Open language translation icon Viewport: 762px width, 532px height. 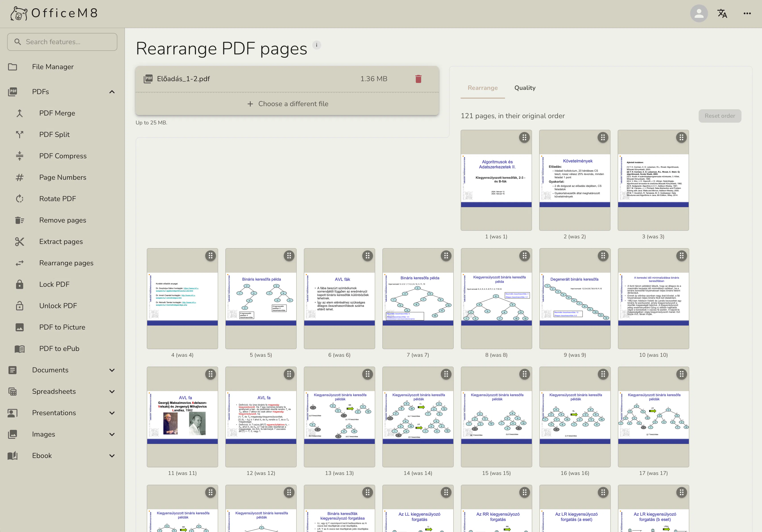click(x=722, y=13)
